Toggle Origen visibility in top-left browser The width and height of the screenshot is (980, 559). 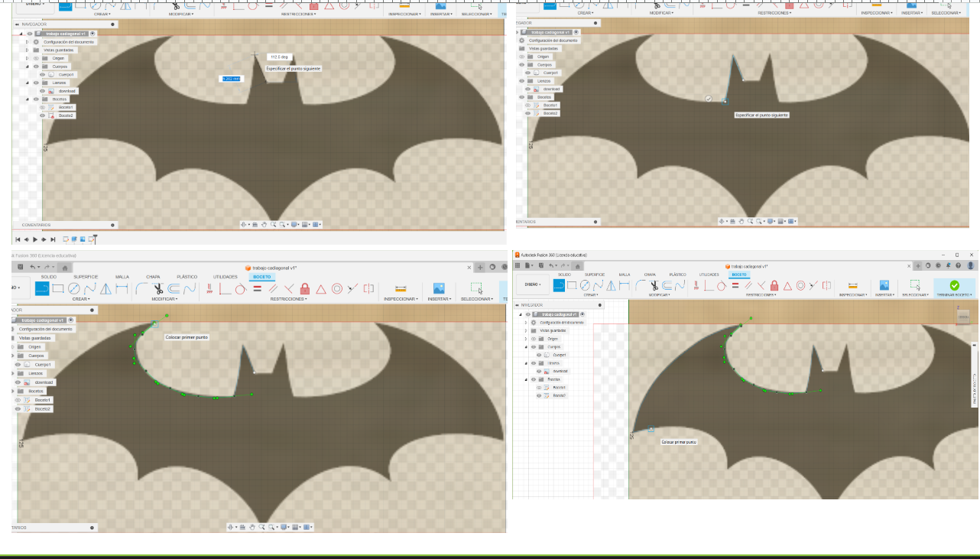[36, 58]
